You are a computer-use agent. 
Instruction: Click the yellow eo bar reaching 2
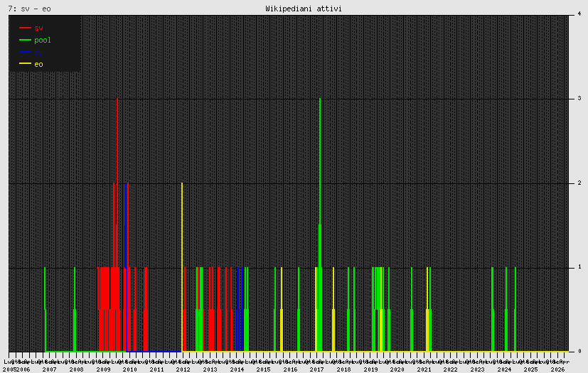coord(182,267)
